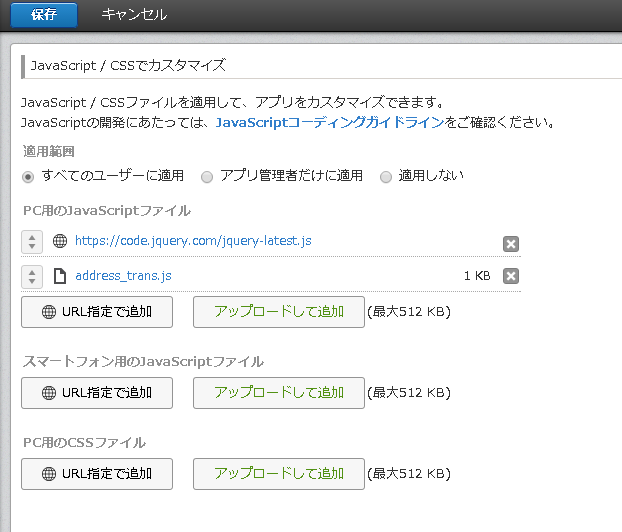
Task: Open the https://code.jquery.com/jquery-latest.js link
Action: tap(193, 241)
